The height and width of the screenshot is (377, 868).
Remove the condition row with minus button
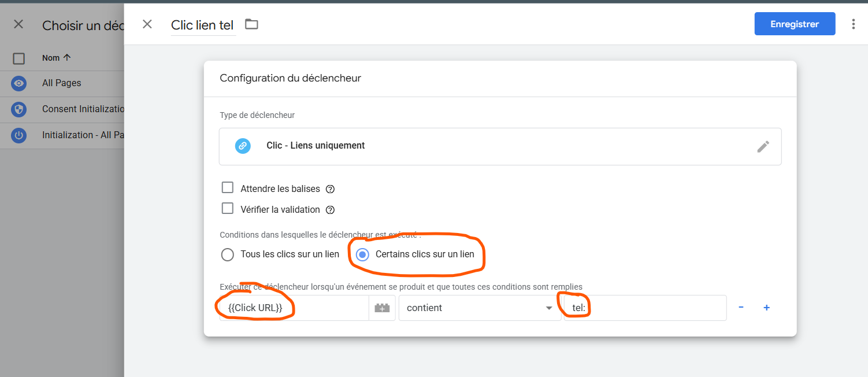point(741,308)
